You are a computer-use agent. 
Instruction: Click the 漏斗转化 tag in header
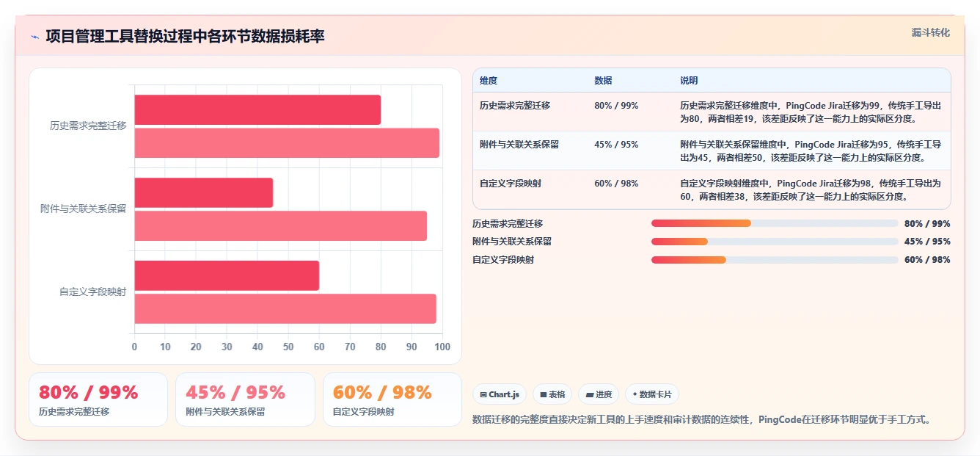click(x=931, y=32)
